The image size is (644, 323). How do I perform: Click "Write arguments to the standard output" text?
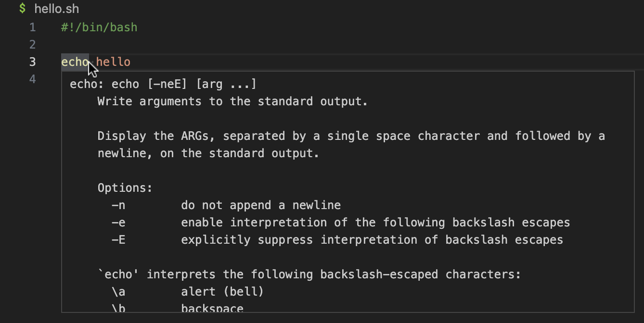(x=232, y=102)
